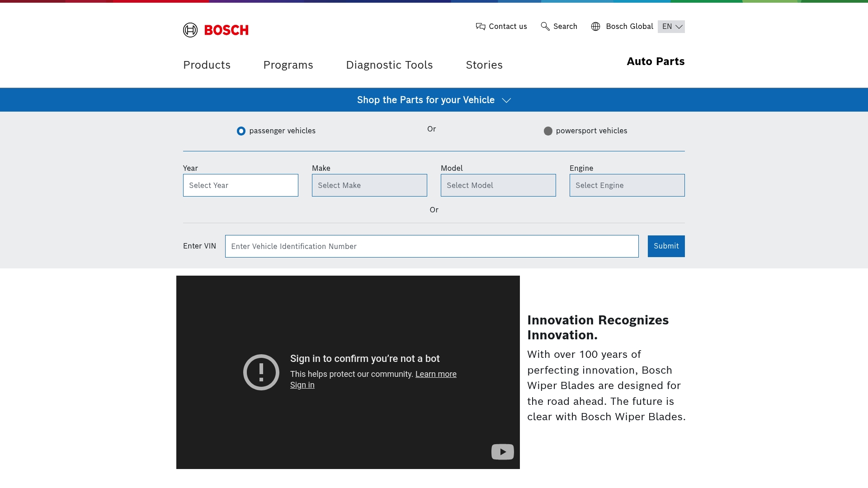Select powersport vehicles radio button
868x488 pixels.
point(548,131)
